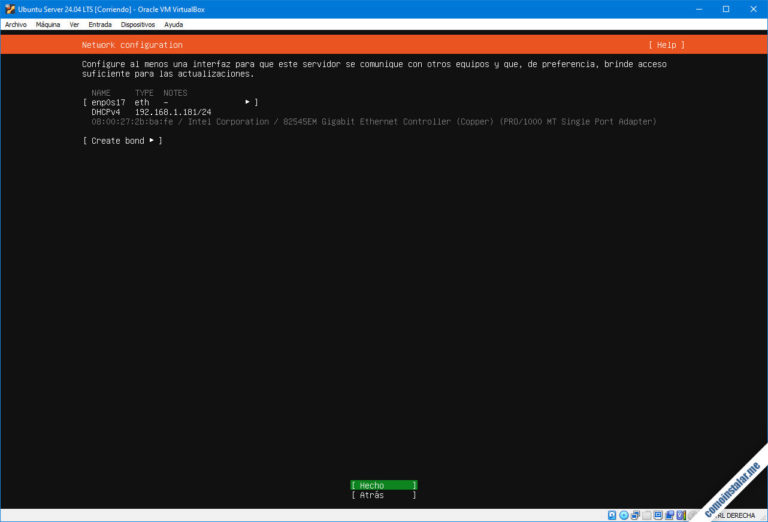Confirm with the Hecho button
Viewport: 768px width, 522px height.
384,485
